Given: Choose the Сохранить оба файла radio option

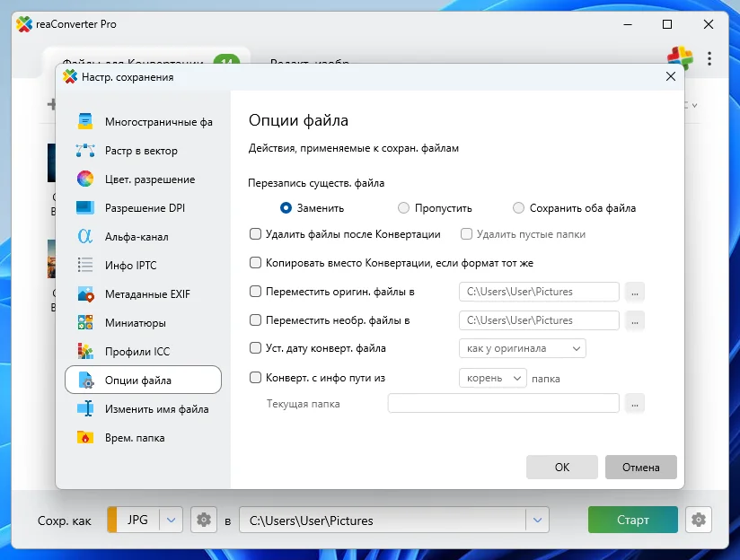Looking at the screenshot, I should [x=518, y=208].
